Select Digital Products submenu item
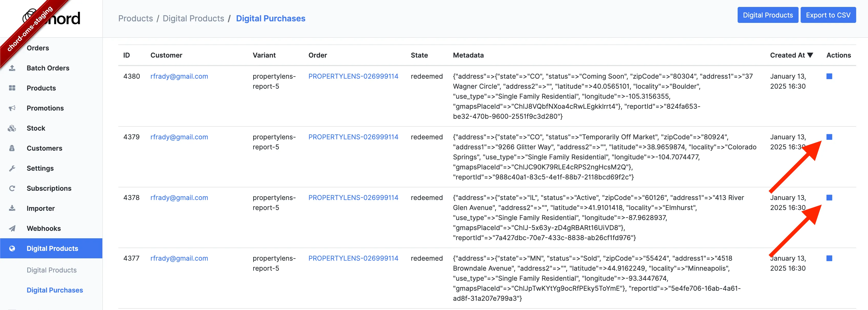This screenshot has width=868, height=310. click(52, 270)
